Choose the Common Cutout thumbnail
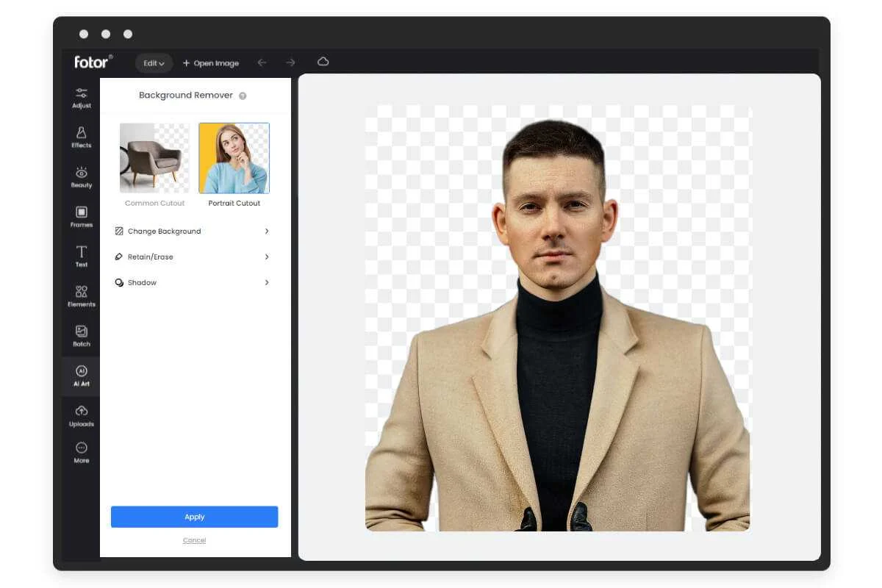 [x=154, y=158]
